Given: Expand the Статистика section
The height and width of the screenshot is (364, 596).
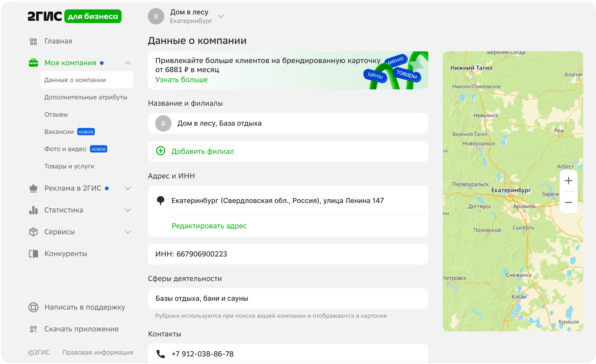Looking at the screenshot, I should (x=128, y=210).
